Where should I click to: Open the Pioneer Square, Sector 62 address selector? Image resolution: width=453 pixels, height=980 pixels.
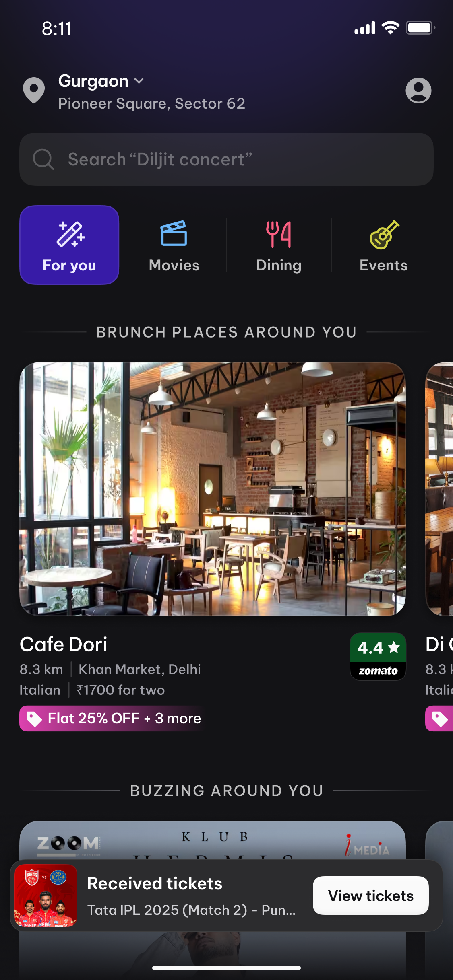[x=151, y=104]
